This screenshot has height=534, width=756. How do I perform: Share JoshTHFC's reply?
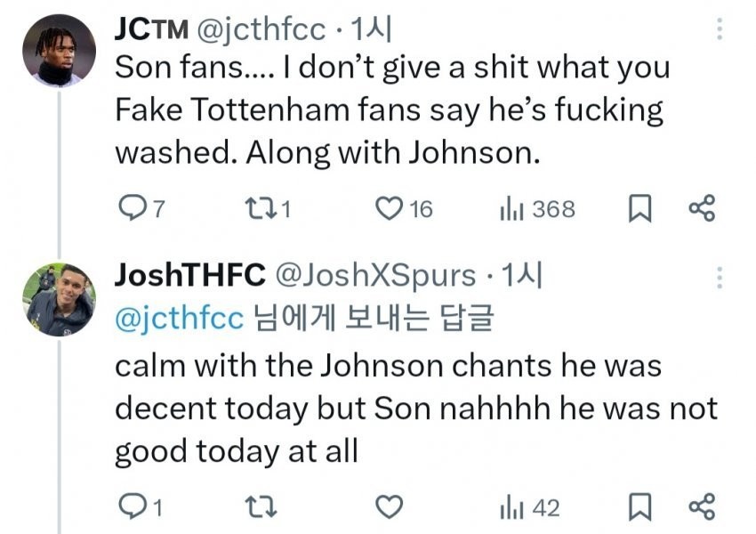[702, 507]
